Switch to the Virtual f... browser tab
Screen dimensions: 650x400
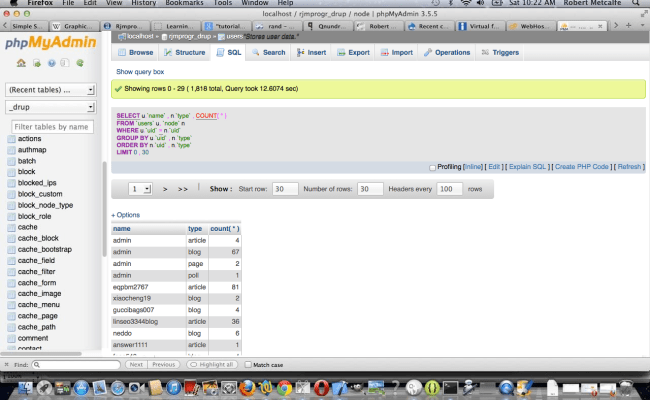coord(479,26)
